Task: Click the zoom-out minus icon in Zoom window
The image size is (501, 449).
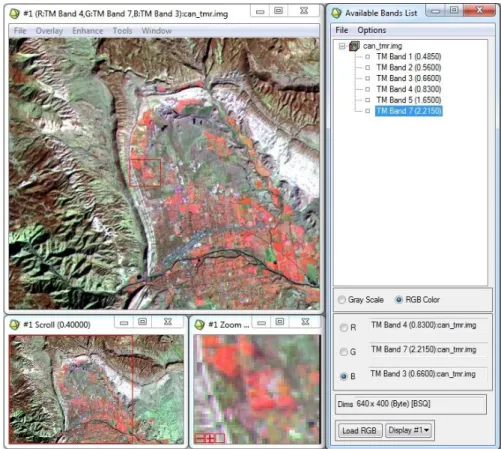Action: click(199, 438)
